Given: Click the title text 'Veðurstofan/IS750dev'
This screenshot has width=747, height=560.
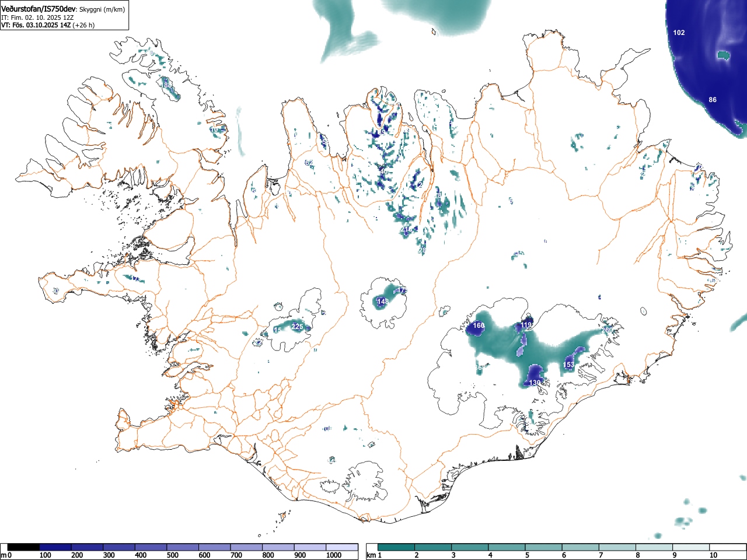Looking at the screenshot, I should [x=39, y=9].
